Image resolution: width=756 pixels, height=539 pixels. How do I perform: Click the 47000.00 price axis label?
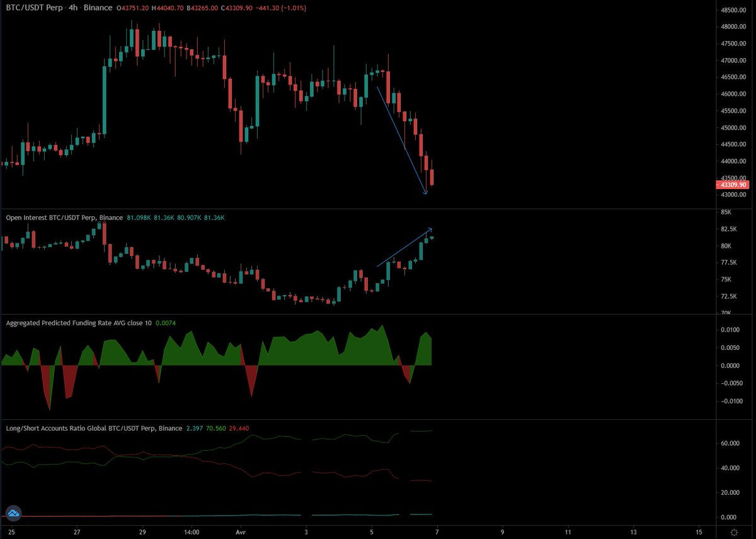click(734, 61)
